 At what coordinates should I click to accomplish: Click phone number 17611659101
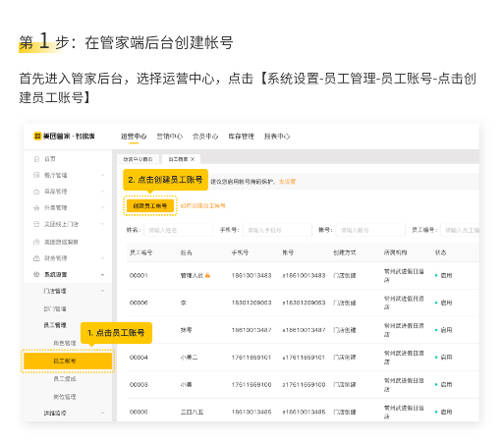point(252,358)
